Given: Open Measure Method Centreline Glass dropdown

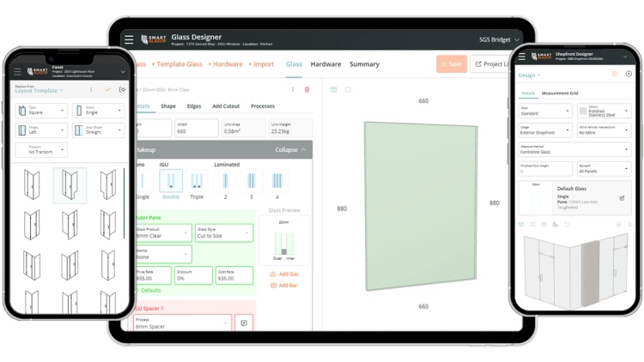Looking at the screenshot, I should [x=574, y=149].
